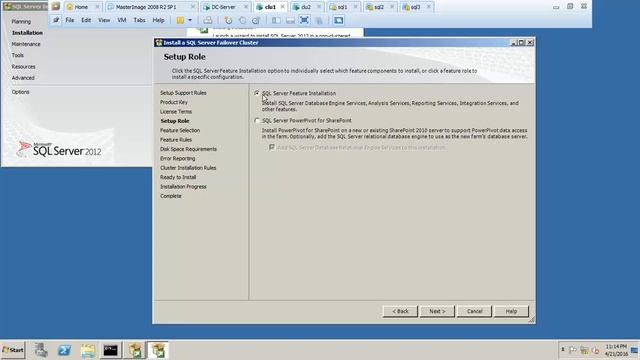Select SQL Server Feature Installation radio button

(x=257, y=93)
